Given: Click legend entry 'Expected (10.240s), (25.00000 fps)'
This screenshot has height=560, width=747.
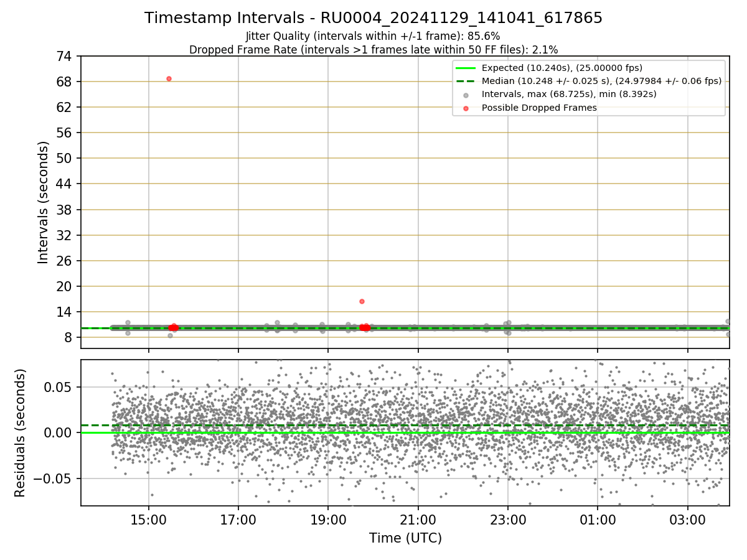Looking at the screenshot, I should click(x=562, y=68).
